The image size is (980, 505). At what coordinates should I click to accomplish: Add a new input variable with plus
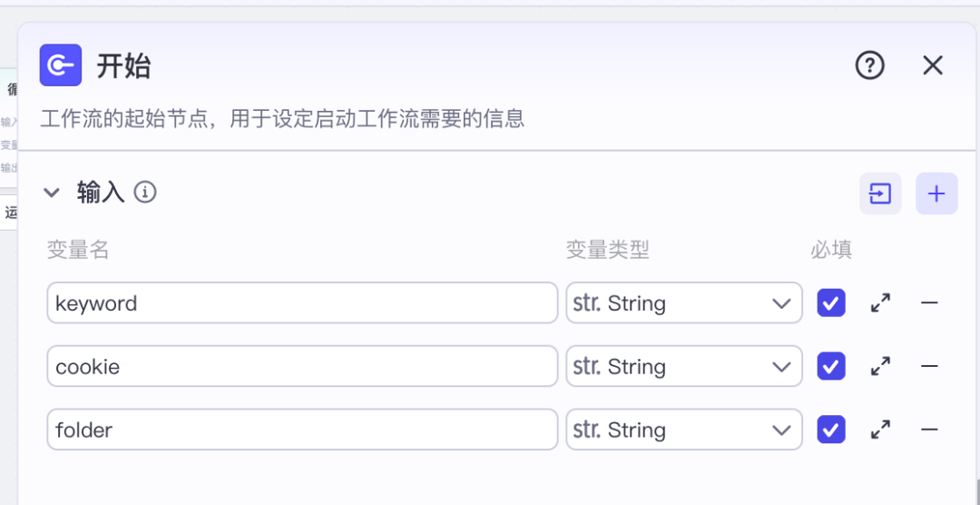click(x=936, y=193)
